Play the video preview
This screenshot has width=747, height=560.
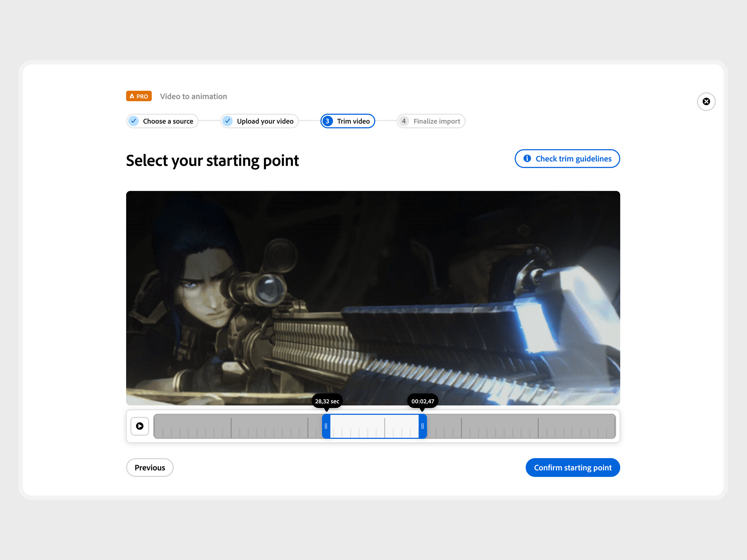point(140,426)
